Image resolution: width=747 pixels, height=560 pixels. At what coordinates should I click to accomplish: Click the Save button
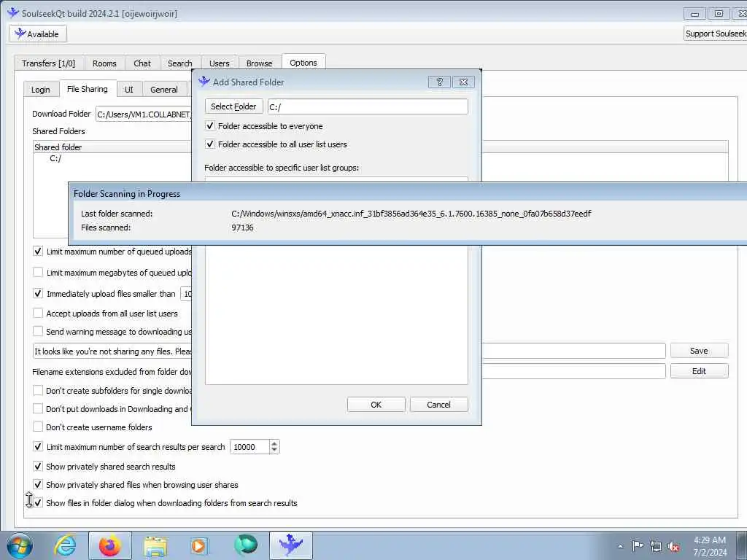click(x=699, y=351)
